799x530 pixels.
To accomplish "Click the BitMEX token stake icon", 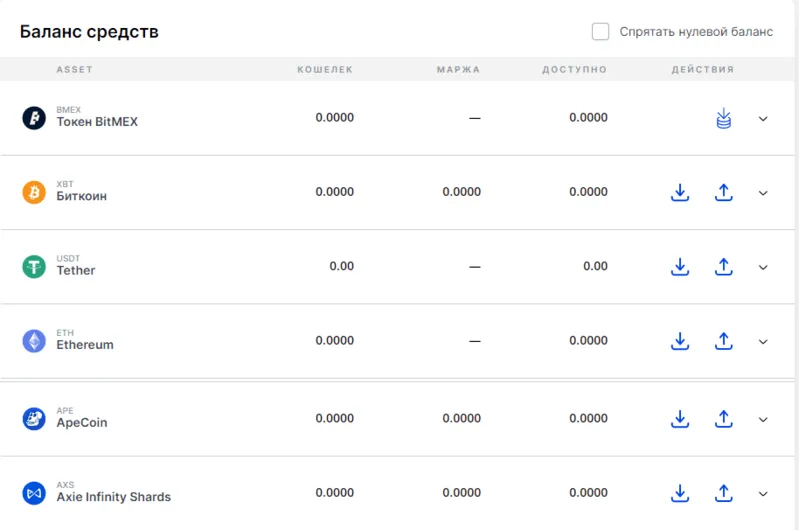I will click(724, 118).
